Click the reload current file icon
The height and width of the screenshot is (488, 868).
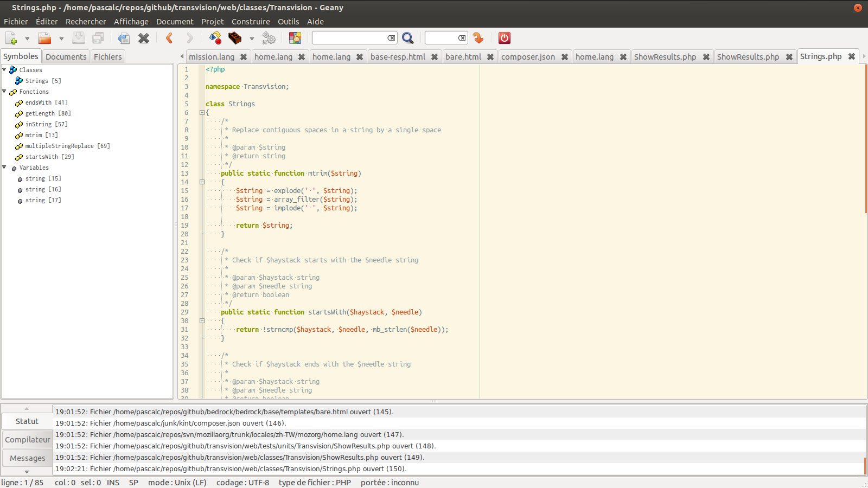124,38
